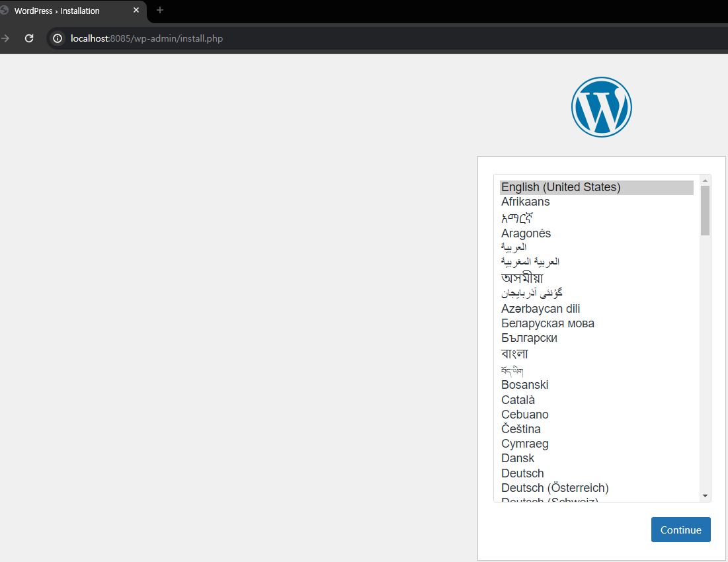
Task: Select the Assamese language option
Action: 596,278
